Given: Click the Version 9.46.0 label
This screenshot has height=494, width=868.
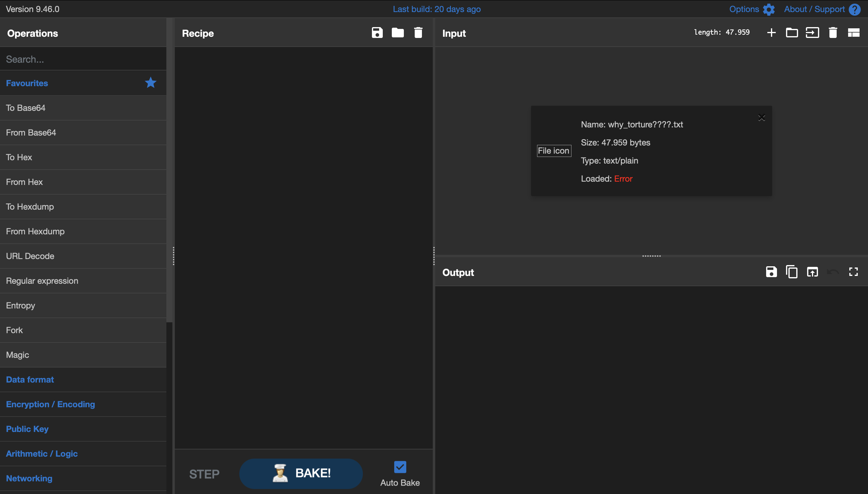Looking at the screenshot, I should pyautogui.click(x=33, y=9).
